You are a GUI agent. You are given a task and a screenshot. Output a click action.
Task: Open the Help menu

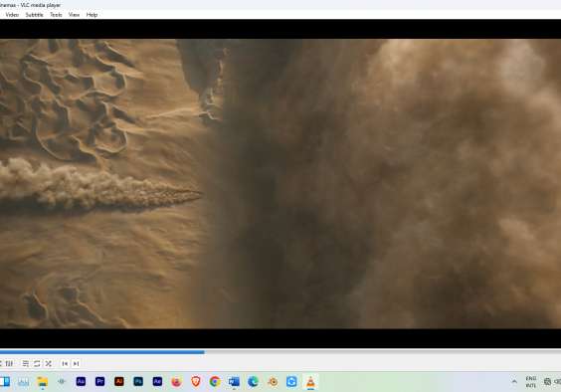[x=92, y=15]
